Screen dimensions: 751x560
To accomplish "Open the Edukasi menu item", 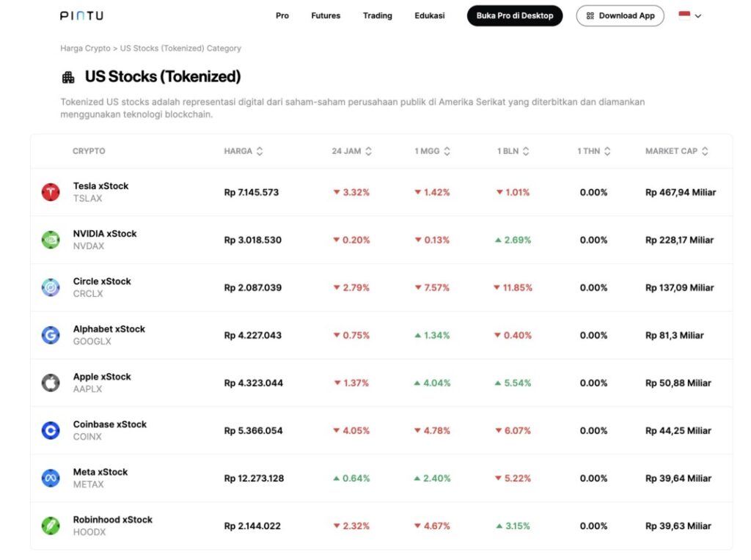I will click(x=429, y=15).
